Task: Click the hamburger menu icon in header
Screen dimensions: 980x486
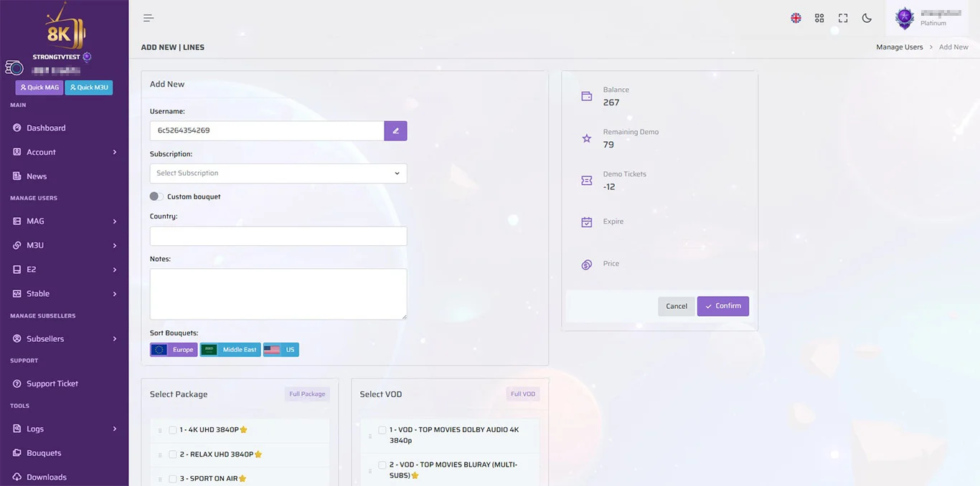Action: [149, 18]
